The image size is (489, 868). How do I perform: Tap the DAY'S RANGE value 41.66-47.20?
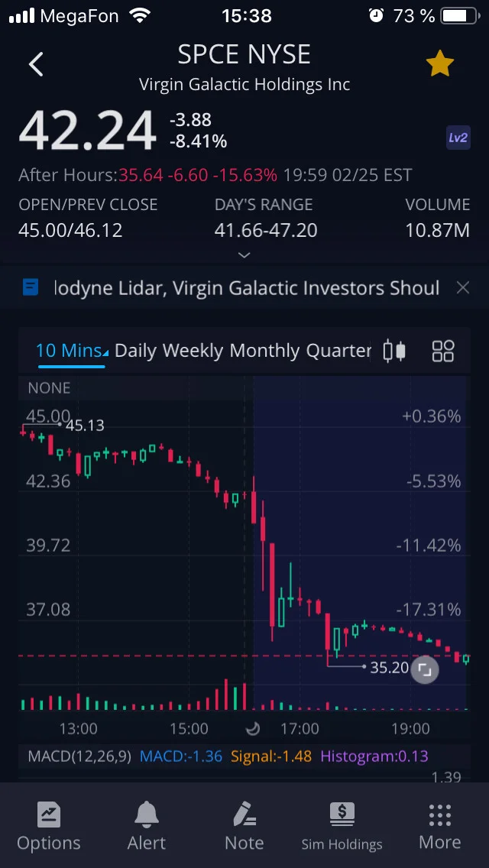pos(266,230)
